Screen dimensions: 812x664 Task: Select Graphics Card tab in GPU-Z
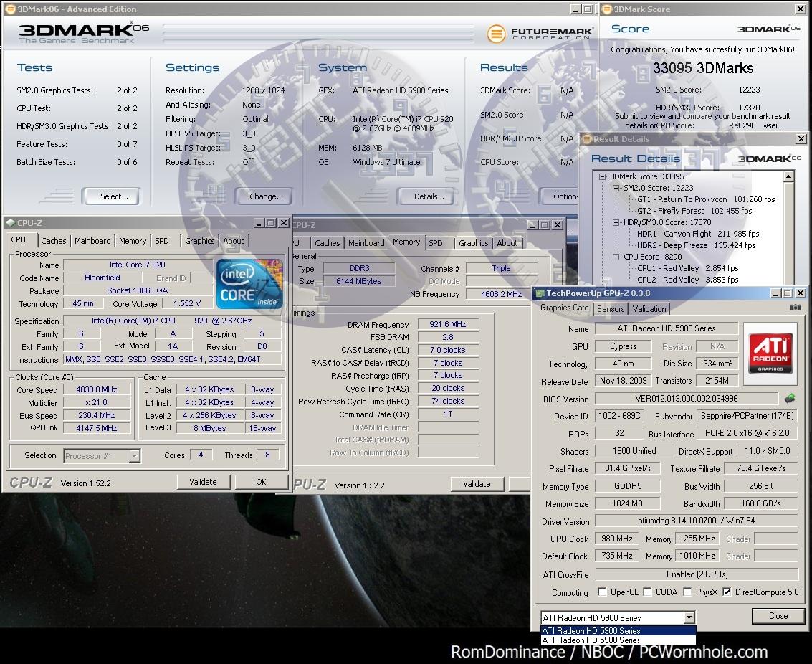pyautogui.click(x=565, y=308)
